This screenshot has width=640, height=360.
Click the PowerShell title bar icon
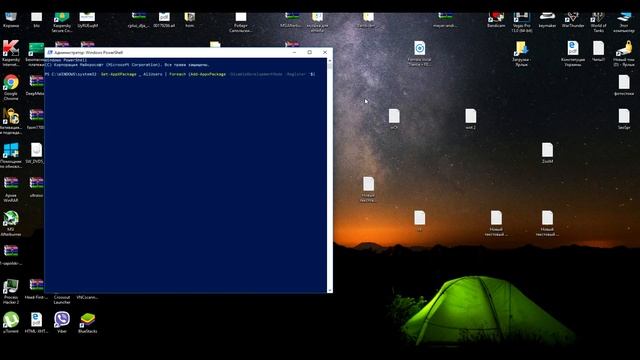point(50,52)
